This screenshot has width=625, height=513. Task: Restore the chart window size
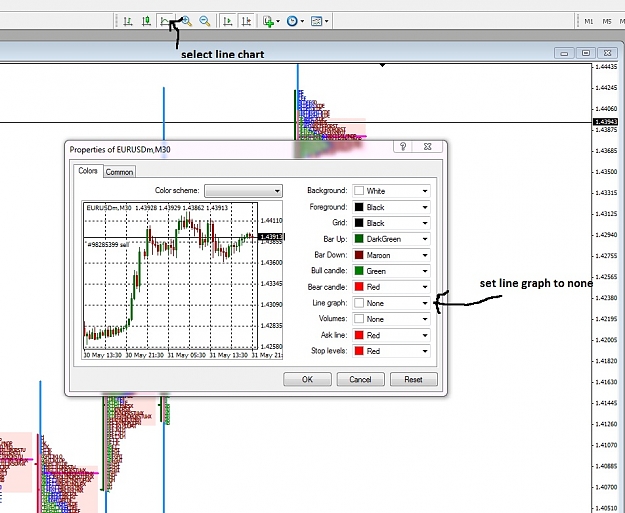click(x=586, y=53)
